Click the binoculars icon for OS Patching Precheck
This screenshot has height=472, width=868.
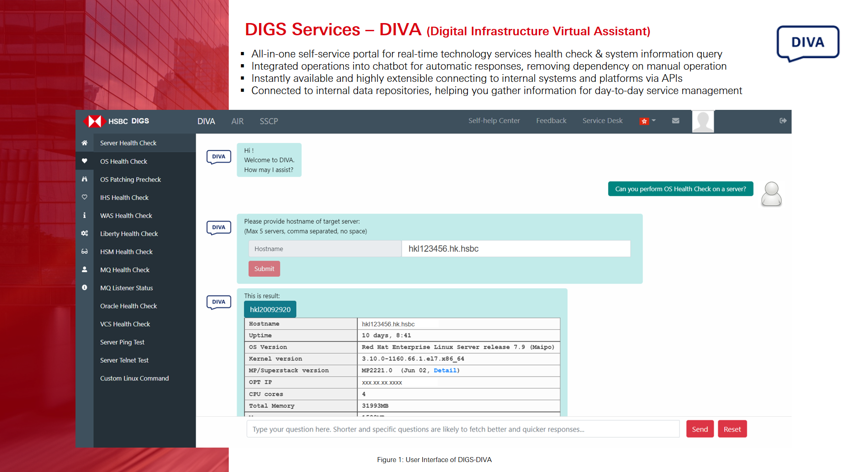pyautogui.click(x=85, y=179)
